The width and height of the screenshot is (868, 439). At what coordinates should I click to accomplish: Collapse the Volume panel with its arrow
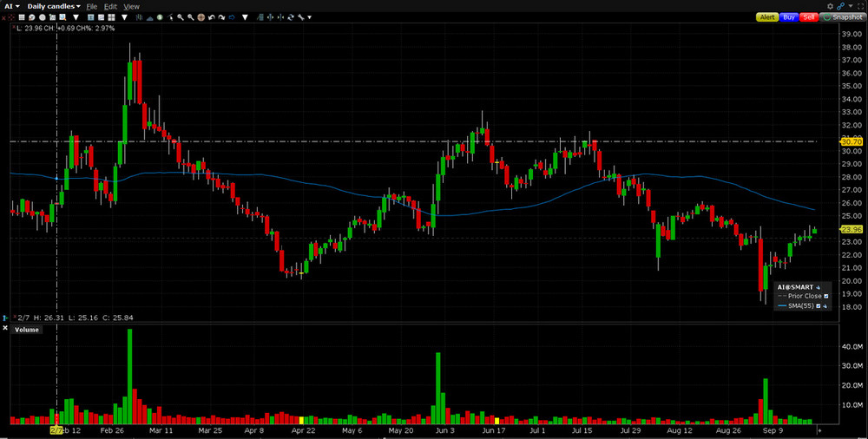(x=5, y=329)
